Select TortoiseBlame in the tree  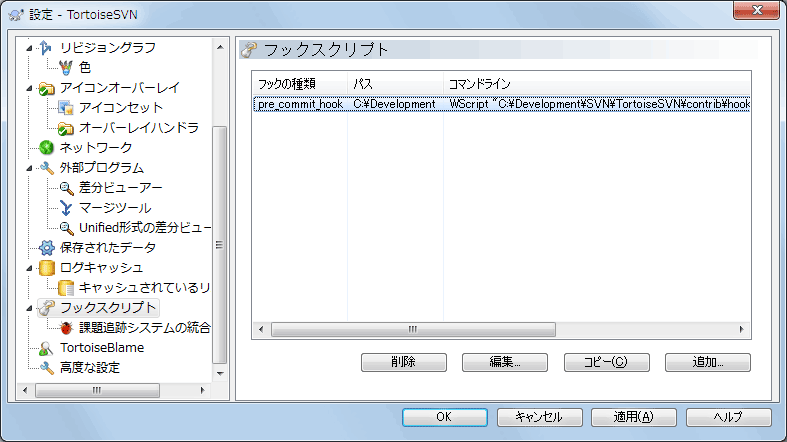pos(102,348)
